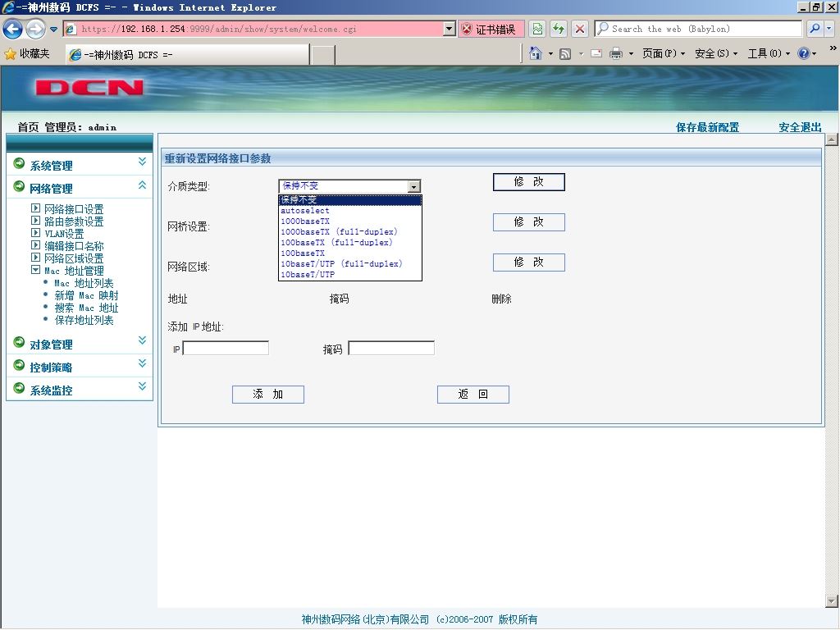
Task: Click the Read Mail toolbar icon
Action: pyautogui.click(x=596, y=53)
